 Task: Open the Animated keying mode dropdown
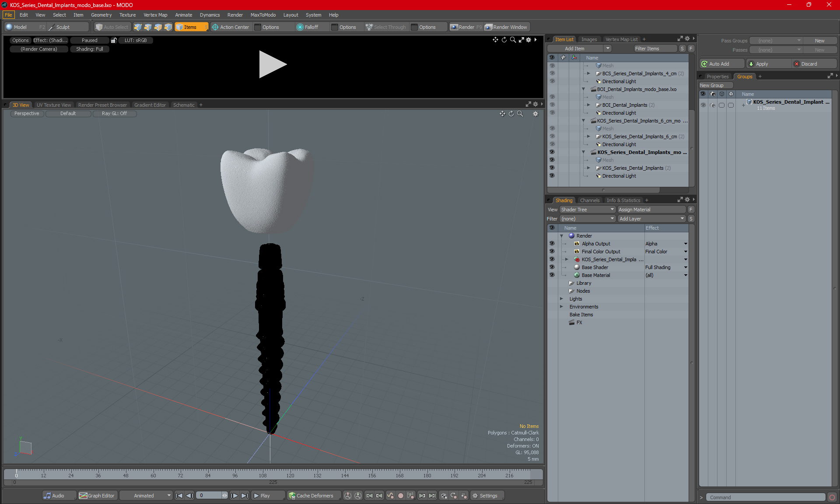coord(146,496)
